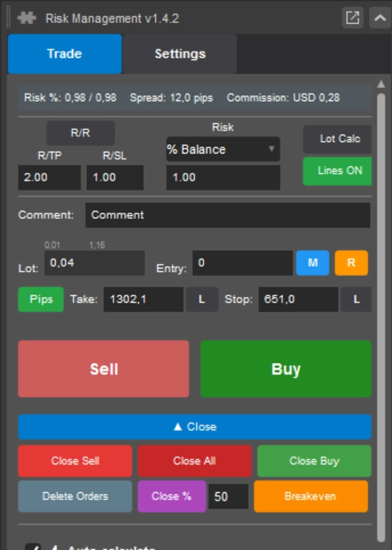Place a Sell order
The width and height of the screenshot is (392, 550).
[103, 368]
